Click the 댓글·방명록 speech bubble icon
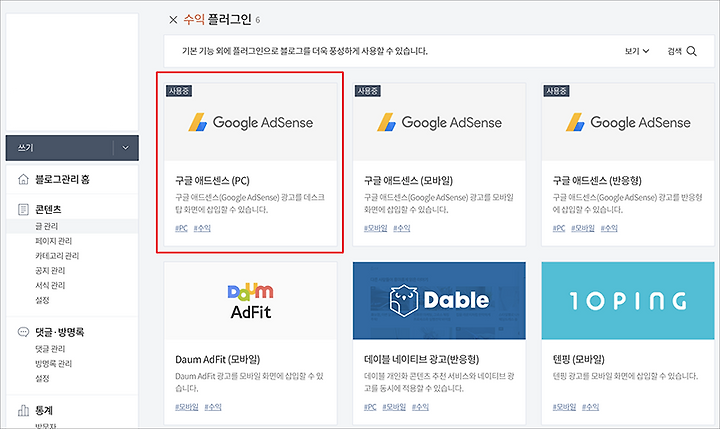This screenshot has height=429, width=720. point(23,332)
